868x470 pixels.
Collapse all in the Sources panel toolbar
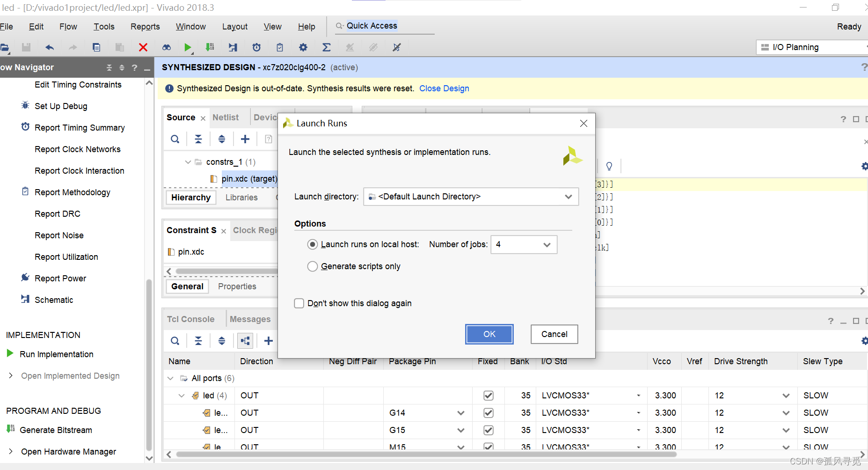198,139
